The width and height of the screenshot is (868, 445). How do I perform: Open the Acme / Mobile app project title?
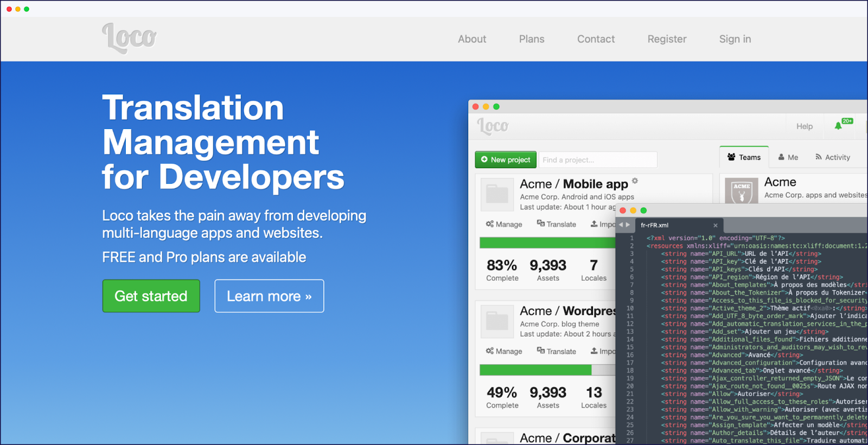tap(574, 184)
